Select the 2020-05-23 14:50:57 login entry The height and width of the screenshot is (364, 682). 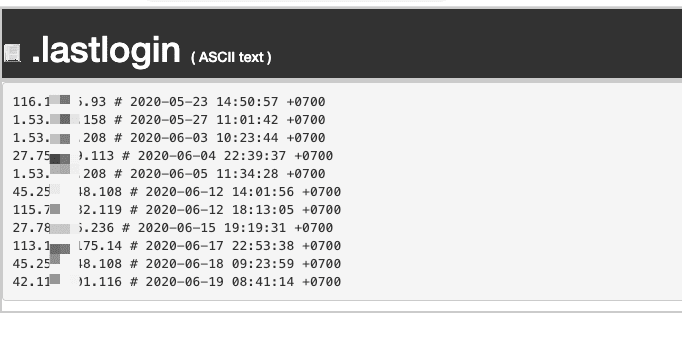coord(169,102)
